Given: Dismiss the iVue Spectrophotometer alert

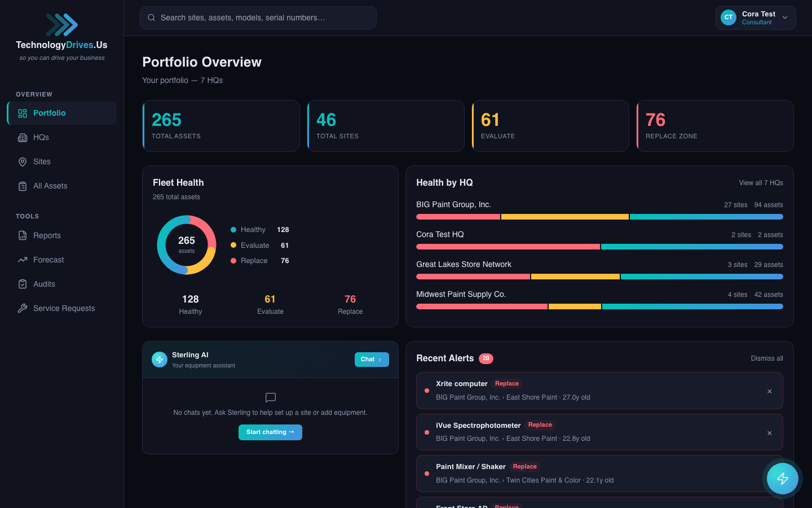Looking at the screenshot, I should tap(769, 433).
